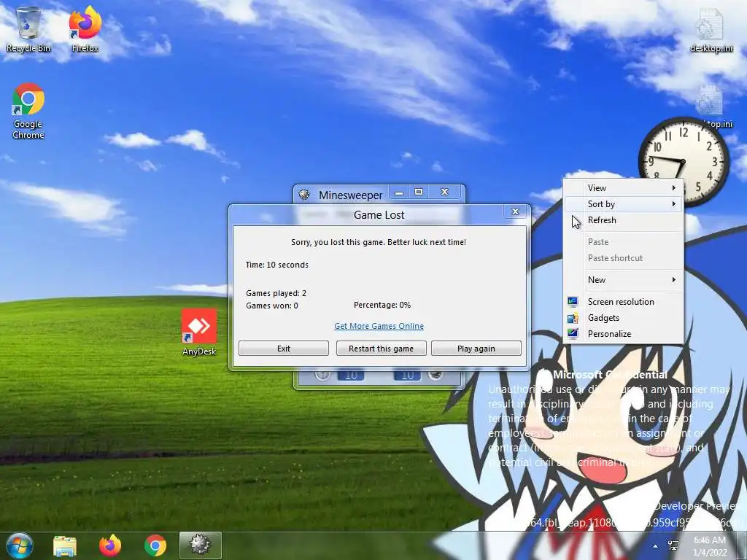Close the Game Lost dialog
The image size is (747, 560).
click(516, 212)
